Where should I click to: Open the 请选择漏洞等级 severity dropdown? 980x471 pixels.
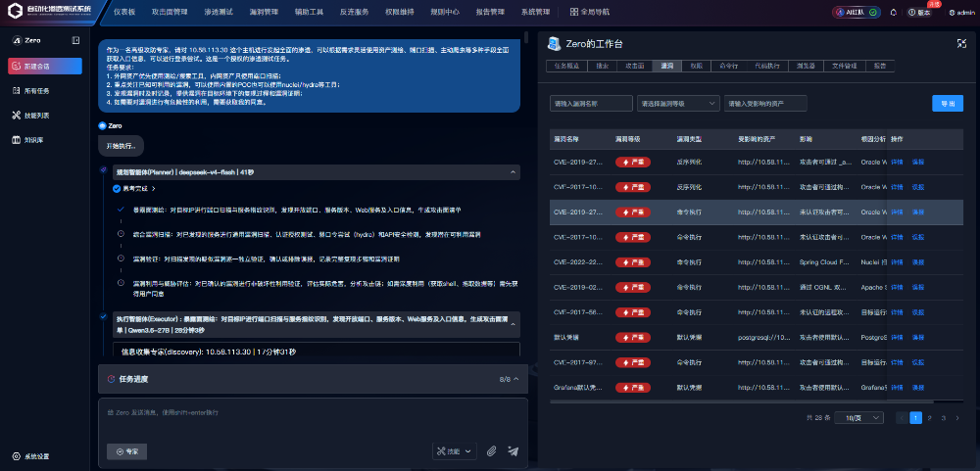pyautogui.click(x=678, y=104)
